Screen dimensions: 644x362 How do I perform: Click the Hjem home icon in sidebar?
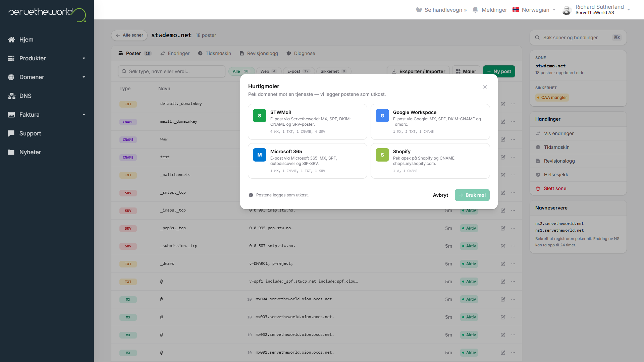[11, 40]
